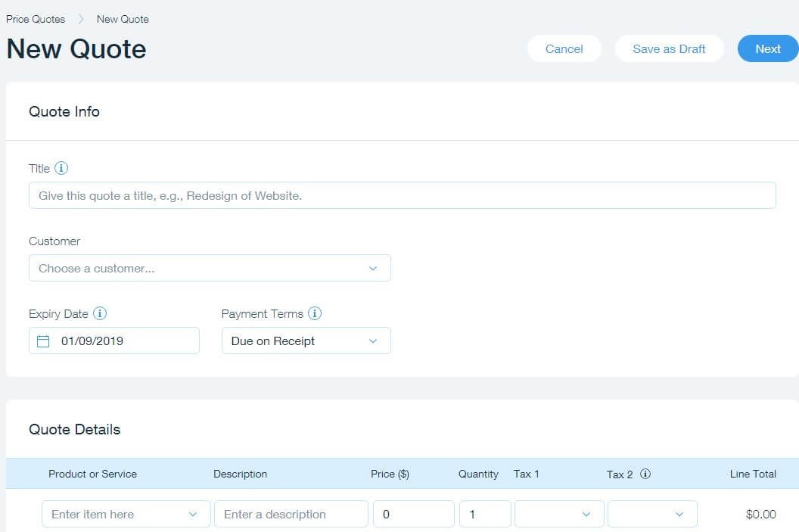The width and height of the screenshot is (799, 532).
Task: Click the Customer field label
Action: (54, 241)
